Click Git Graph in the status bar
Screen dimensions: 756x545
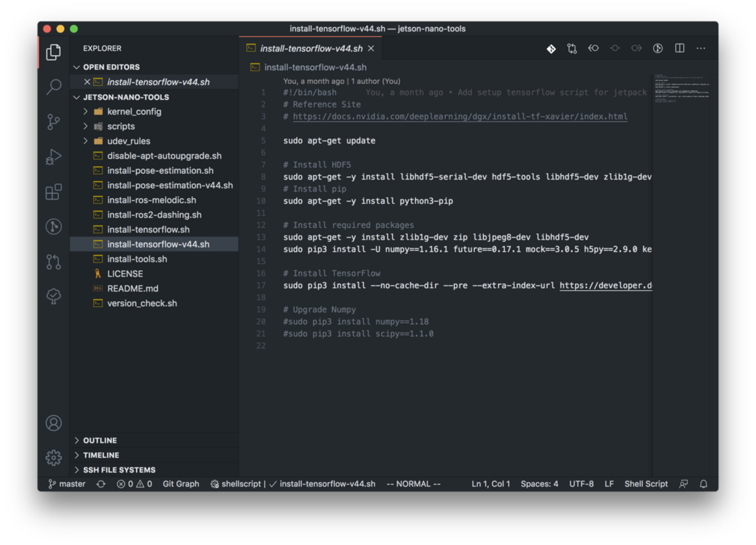(x=180, y=484)
